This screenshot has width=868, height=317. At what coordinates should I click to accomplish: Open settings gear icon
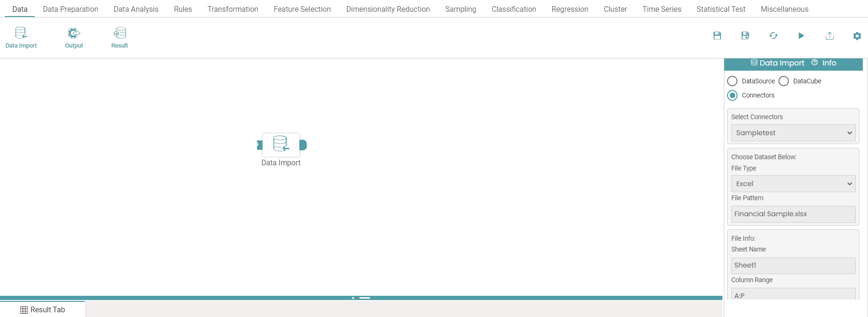coord(857,36)
